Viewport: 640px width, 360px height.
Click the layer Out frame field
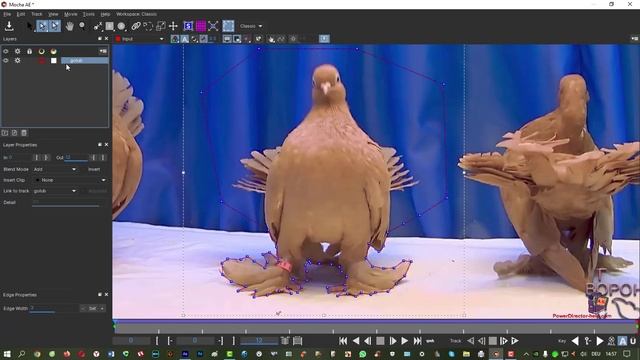[76, 158]
